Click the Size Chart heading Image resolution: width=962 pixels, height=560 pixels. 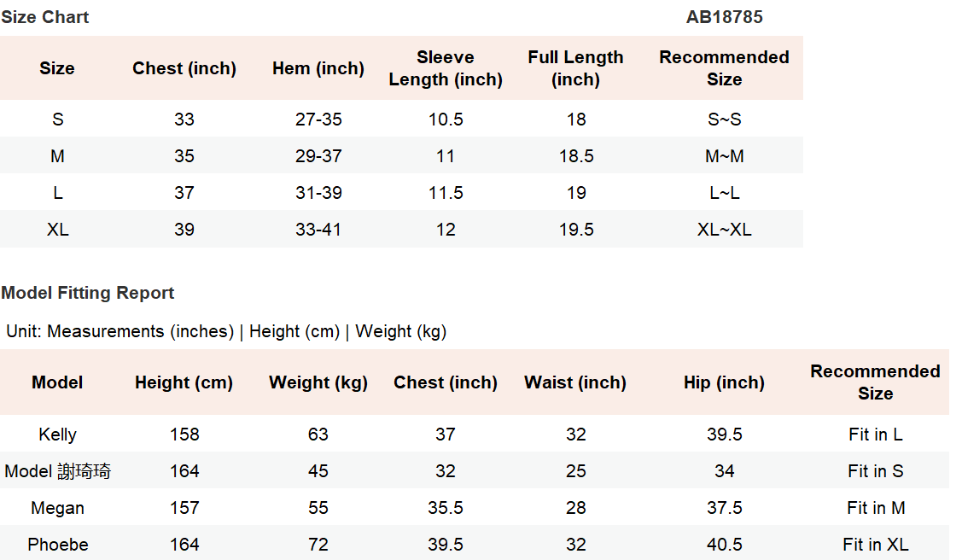[45, 17]
